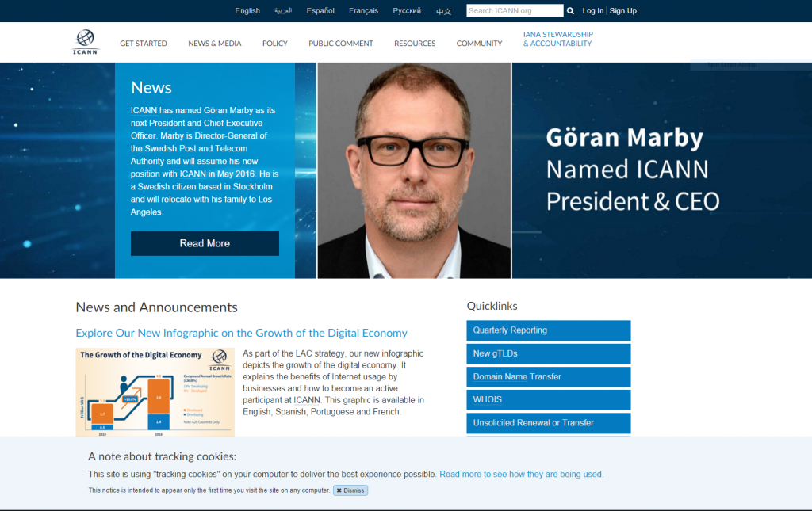This screenshot has height=511, width=812.
Task: Open the Get Started menu
Action: pyautogui.click(x=144, y=44)
